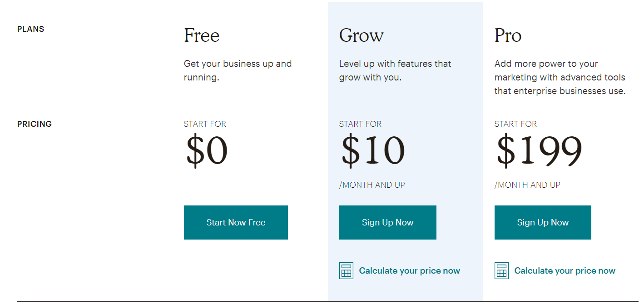Click the $0 price figure
This screenshot has width=644, height=305.
point(207,151)
